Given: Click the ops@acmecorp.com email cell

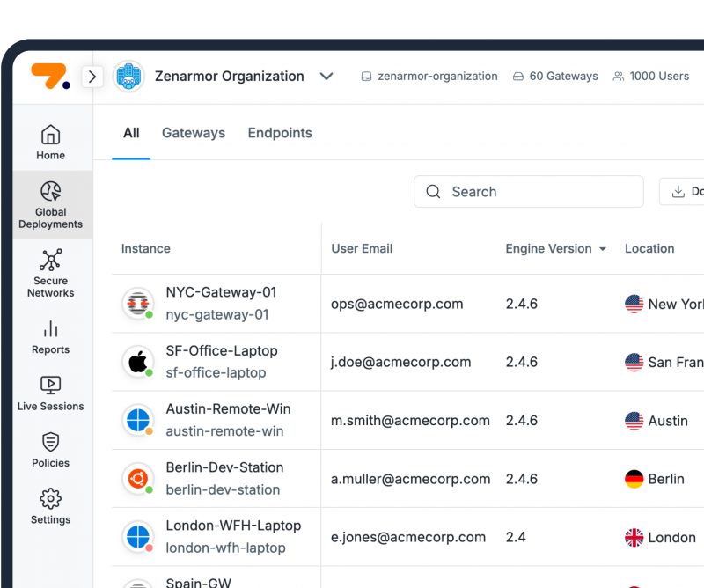Looking at the screenshot, I should click(x=397, y=304).
